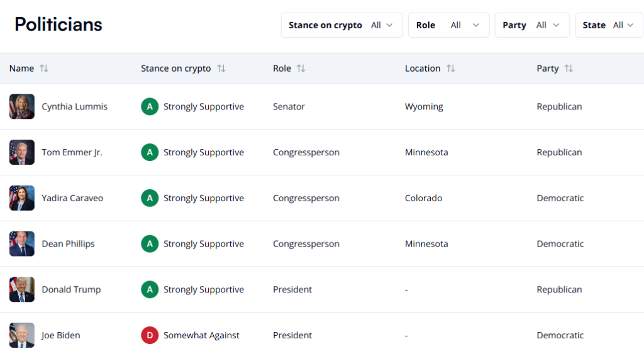Screen dimensions: 644x349
Task: Open Cynthia Lummis's profile photo
Action: coord(22,107)
